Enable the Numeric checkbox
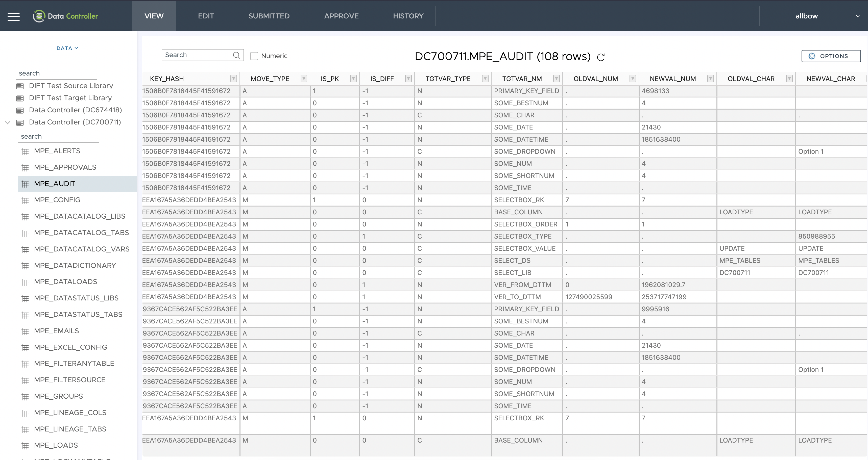The height and width of the screenshot is (460, 868). pos(254,56)
